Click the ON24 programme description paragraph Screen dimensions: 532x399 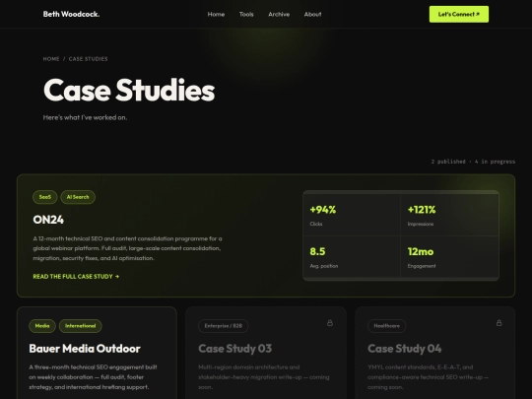pyautogui.click(x=127, y=248)
